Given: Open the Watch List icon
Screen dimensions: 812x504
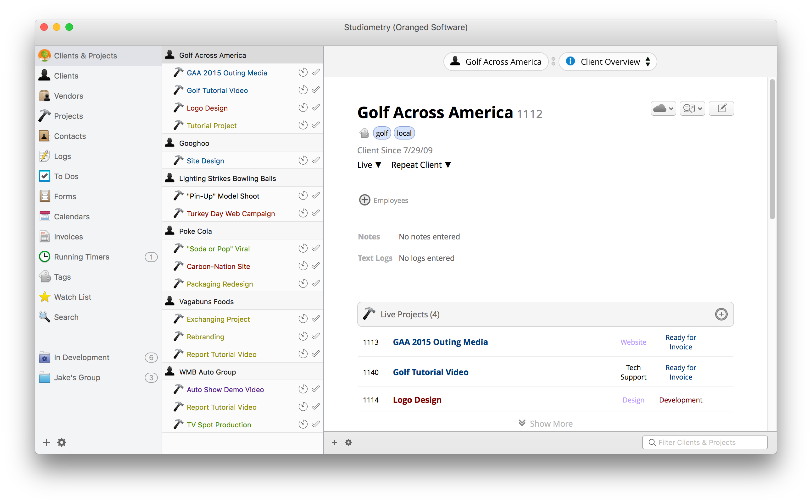Looking at the screenshot, I should [47, 297].
